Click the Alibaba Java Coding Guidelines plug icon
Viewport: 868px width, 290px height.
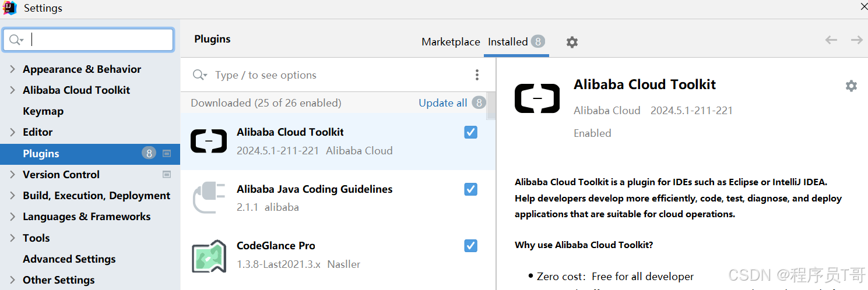(x=209, y=198)
